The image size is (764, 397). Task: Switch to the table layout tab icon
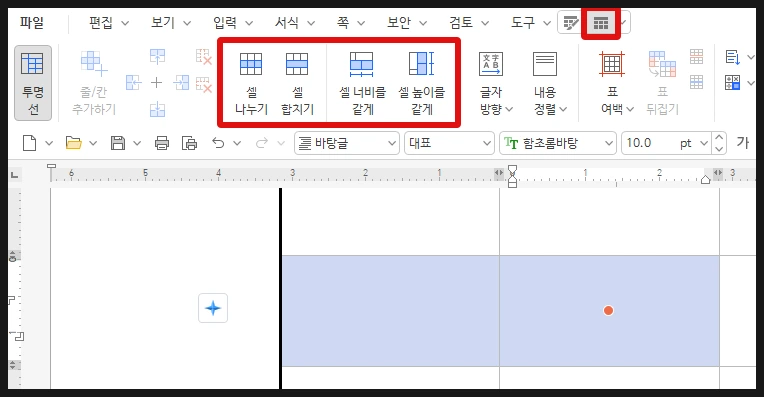601,22
